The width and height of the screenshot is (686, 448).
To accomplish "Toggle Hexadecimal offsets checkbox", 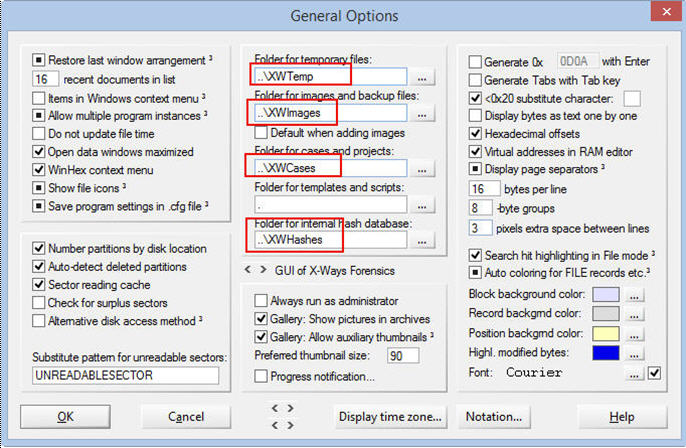I will coord(476,134).
